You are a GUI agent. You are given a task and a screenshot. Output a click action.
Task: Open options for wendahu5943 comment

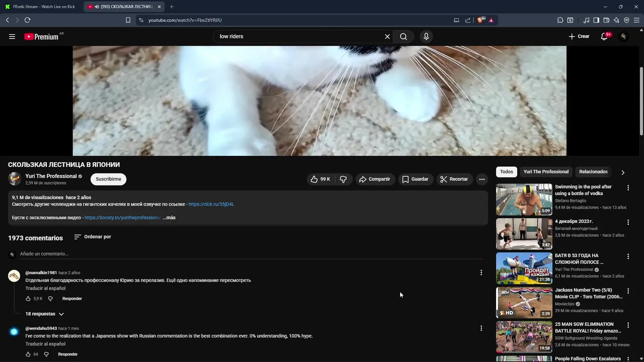coord(481,328)
